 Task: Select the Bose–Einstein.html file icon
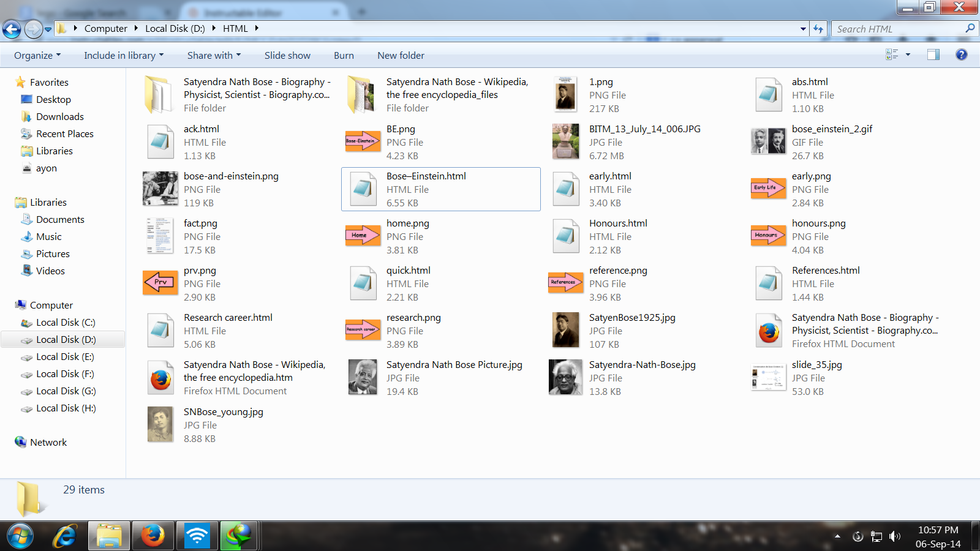coord(363,189)
